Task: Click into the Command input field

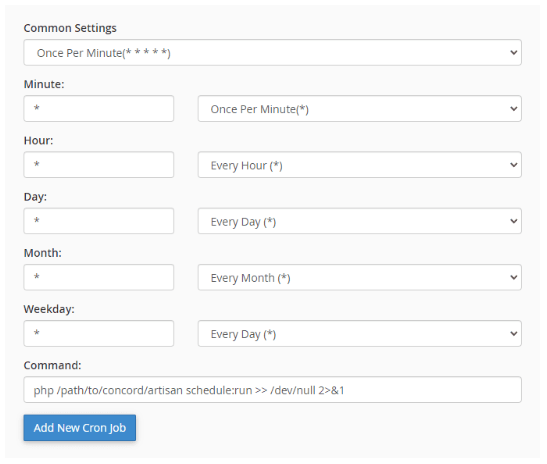Action: [x=272, y=390]
